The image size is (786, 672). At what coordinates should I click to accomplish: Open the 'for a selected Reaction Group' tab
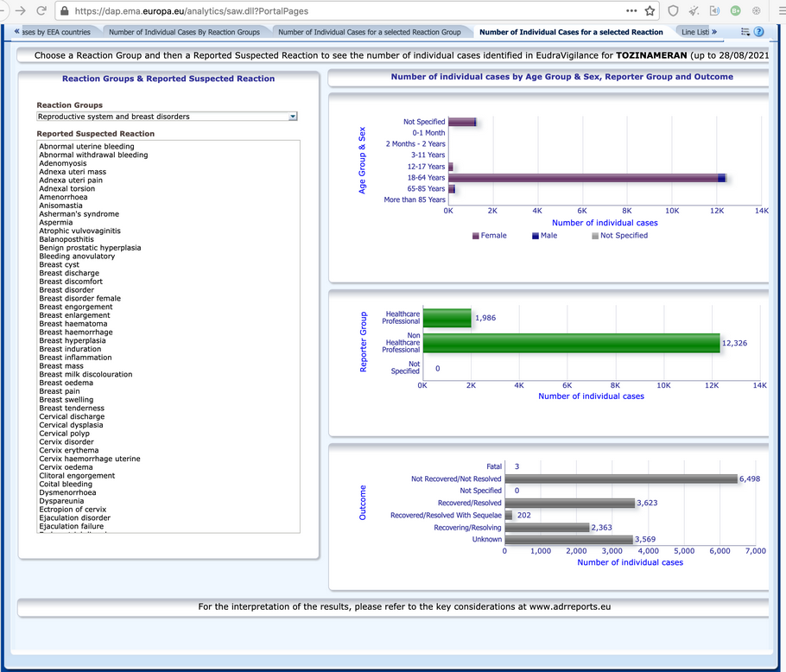[370, 32]
